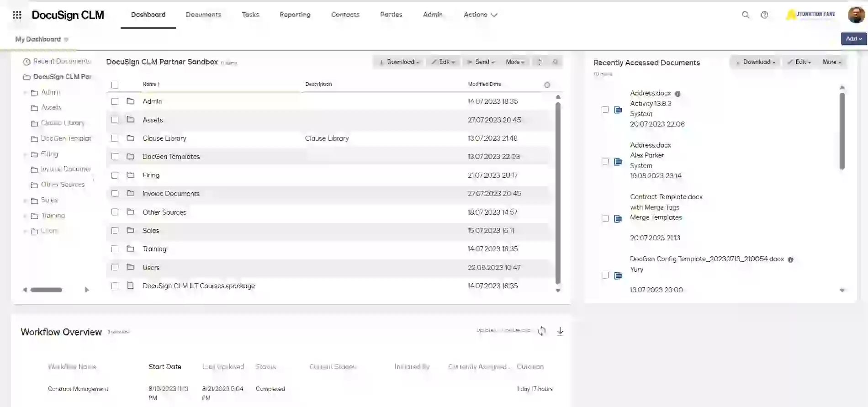Open the Actions dropdown menu
This screenshot has width=868, height=407.
480,15
